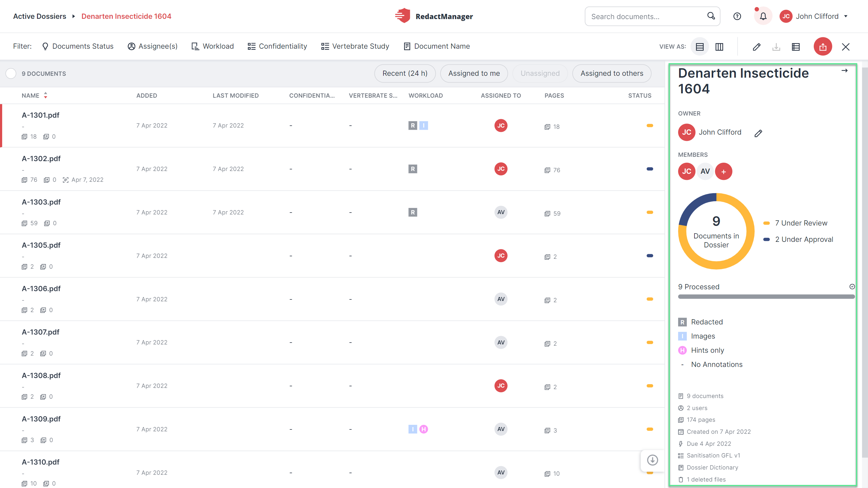Filter by Images legend entry
The image size is (868, 488).
coord(697,336)
